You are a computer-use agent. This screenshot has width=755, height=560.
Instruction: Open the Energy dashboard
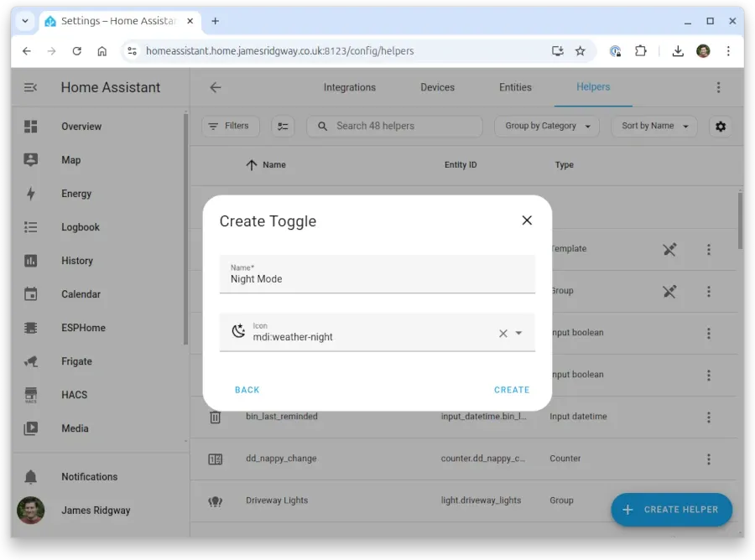31,194
